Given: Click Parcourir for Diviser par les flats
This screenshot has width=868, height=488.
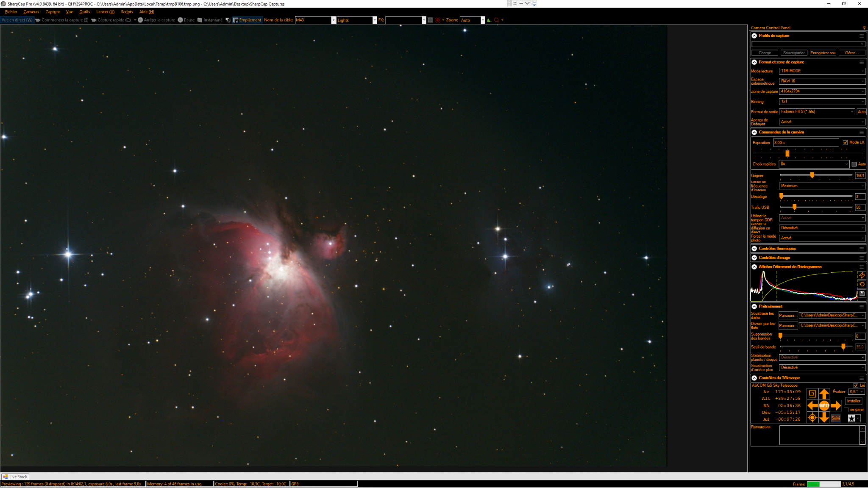Looking at the screenshot, I should [787, 325].
